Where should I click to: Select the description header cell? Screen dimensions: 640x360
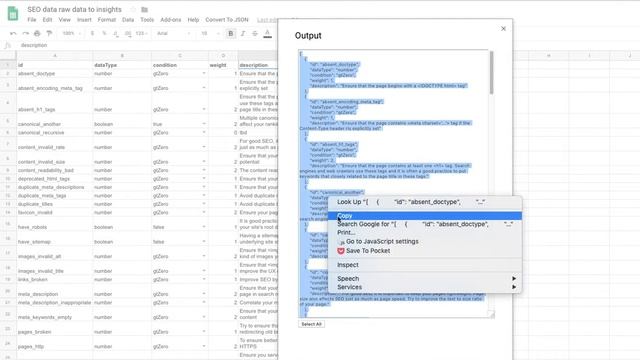coord(258,65)
